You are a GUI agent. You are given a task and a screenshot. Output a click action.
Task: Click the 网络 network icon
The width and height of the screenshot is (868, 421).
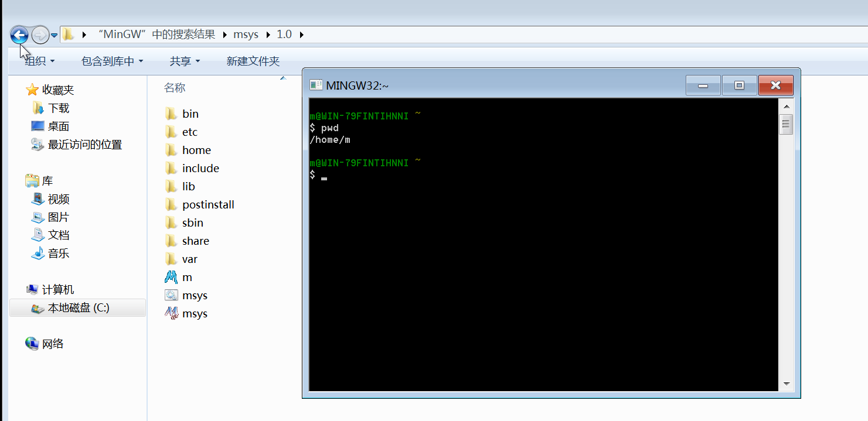[32, 344]
